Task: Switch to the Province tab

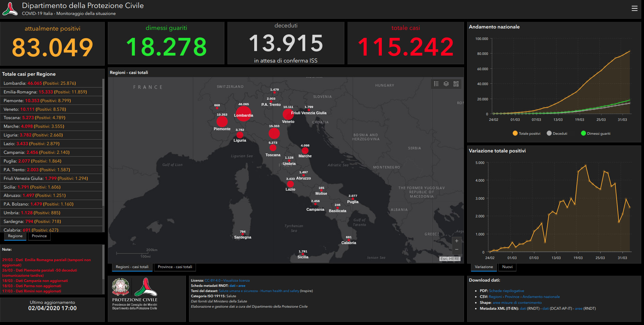Action: pyautogui.click(x=39, y=236)
